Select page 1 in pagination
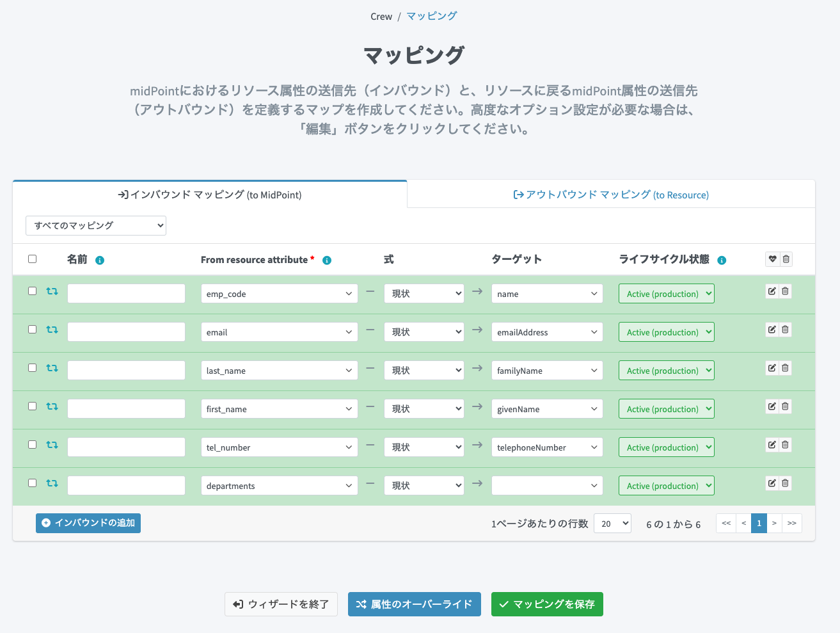The height and width of the screenshot is (633, 840). click(759, 524)
